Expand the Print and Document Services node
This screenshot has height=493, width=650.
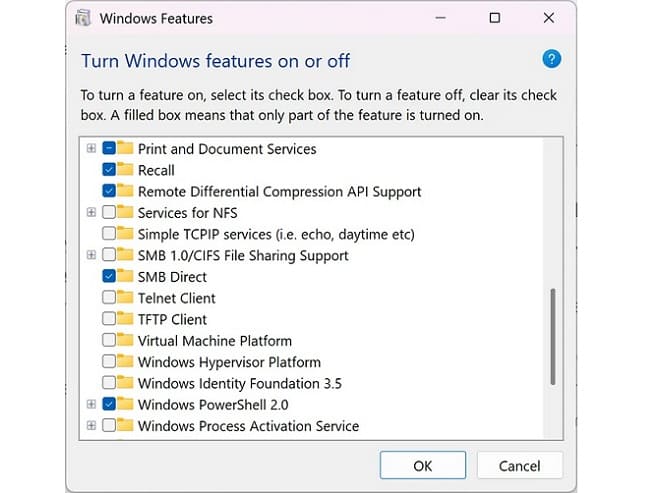[91, 148]
